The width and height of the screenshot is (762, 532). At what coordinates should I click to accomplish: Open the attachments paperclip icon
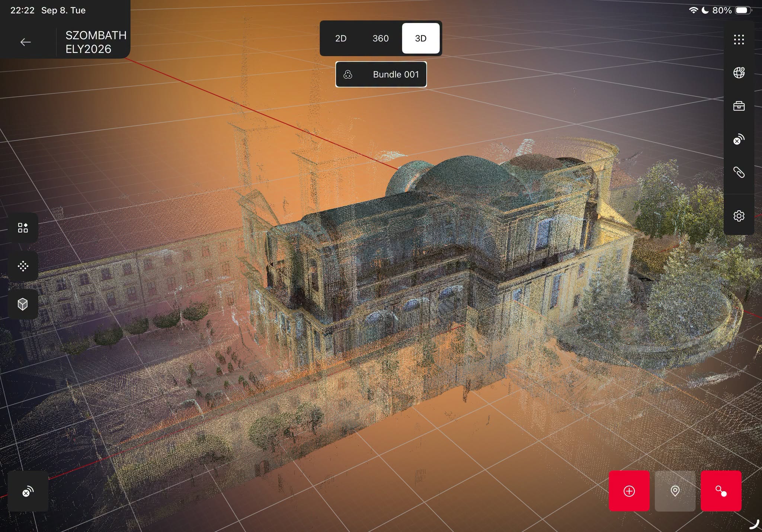pyautogui.click(x=739, y=173)
